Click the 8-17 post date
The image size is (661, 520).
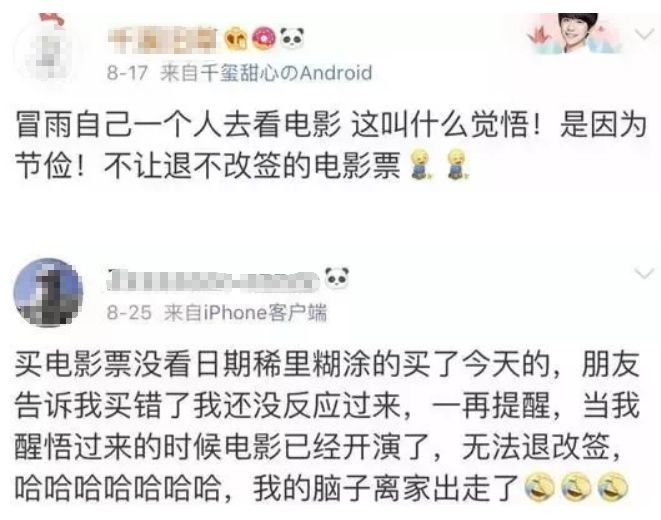coord(127,73)
